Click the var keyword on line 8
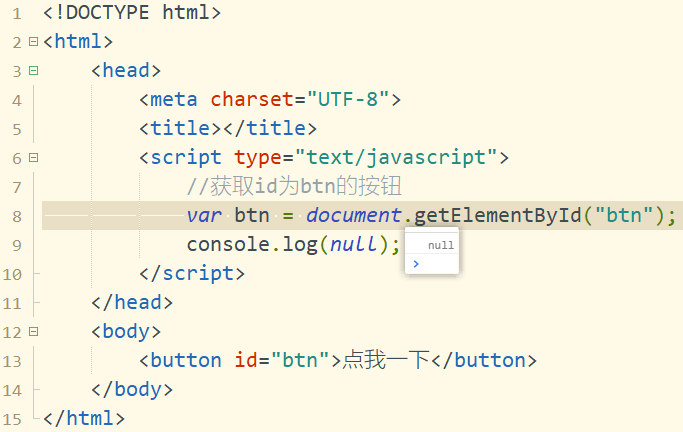The height and width of the screenshot is (432, 683). 204,215
